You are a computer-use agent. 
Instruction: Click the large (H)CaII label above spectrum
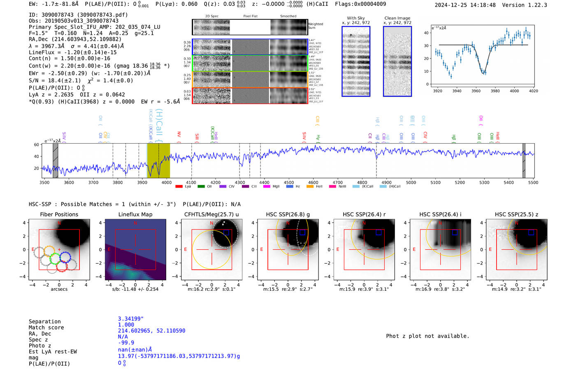(x=159, y=125)
